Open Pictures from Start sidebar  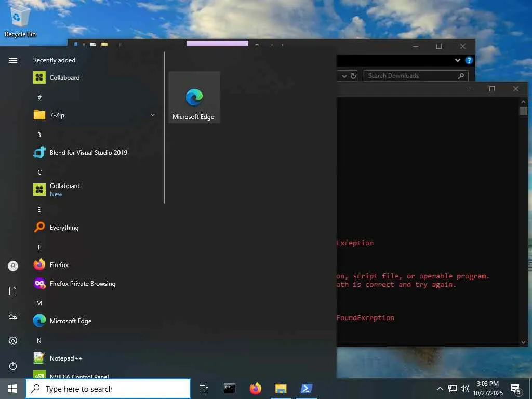tap(13, 316)
